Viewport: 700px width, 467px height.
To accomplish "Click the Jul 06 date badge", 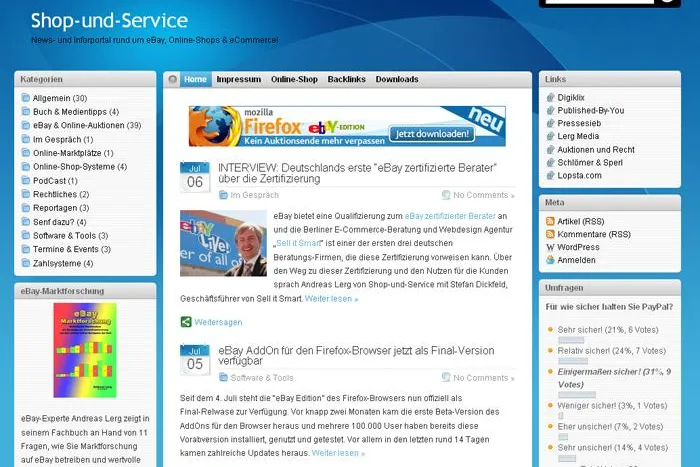I will pyautogui.click(x=195, y=177).
